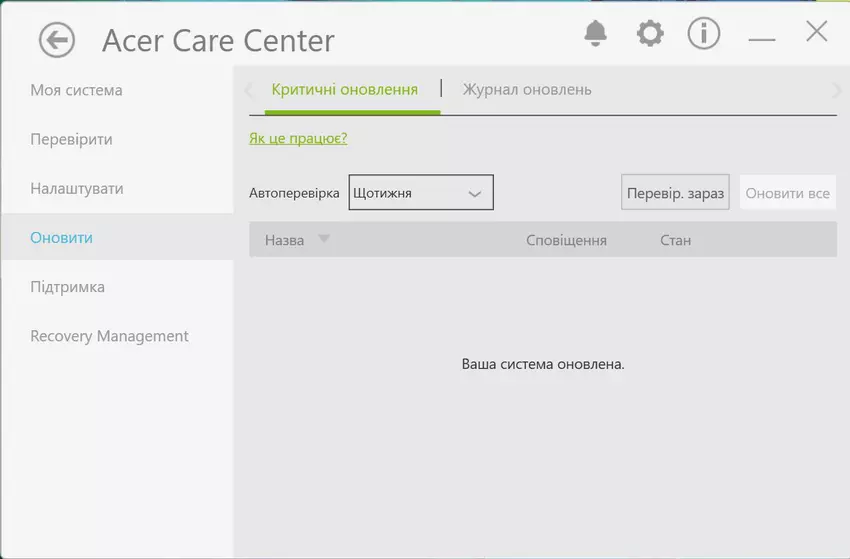Click the Перевір. зараз button

675,193
